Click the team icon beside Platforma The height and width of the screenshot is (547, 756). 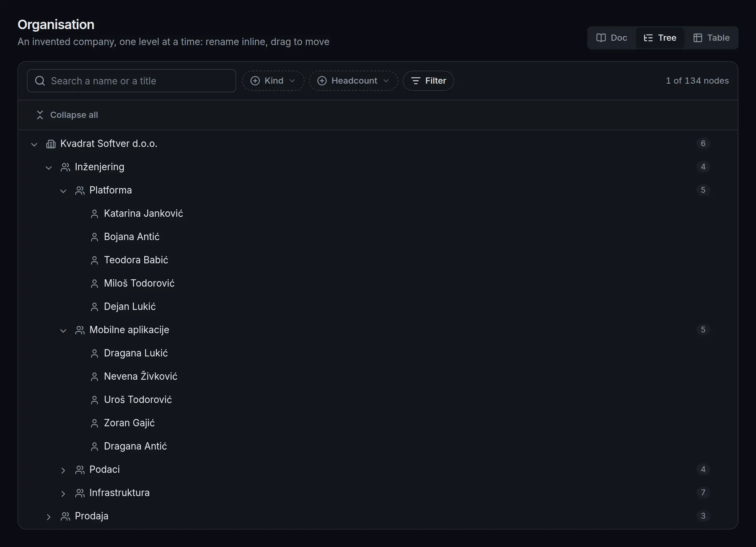click(x=80, y=191)
